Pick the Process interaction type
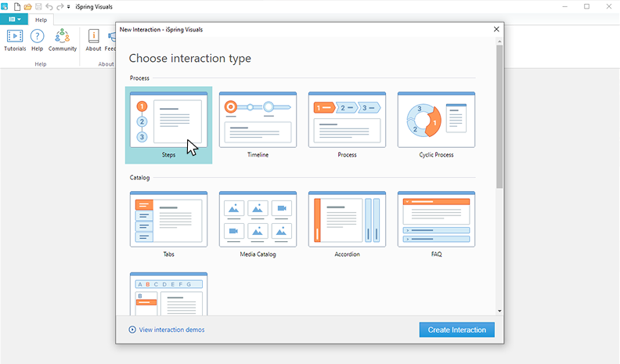 point(347,120)
